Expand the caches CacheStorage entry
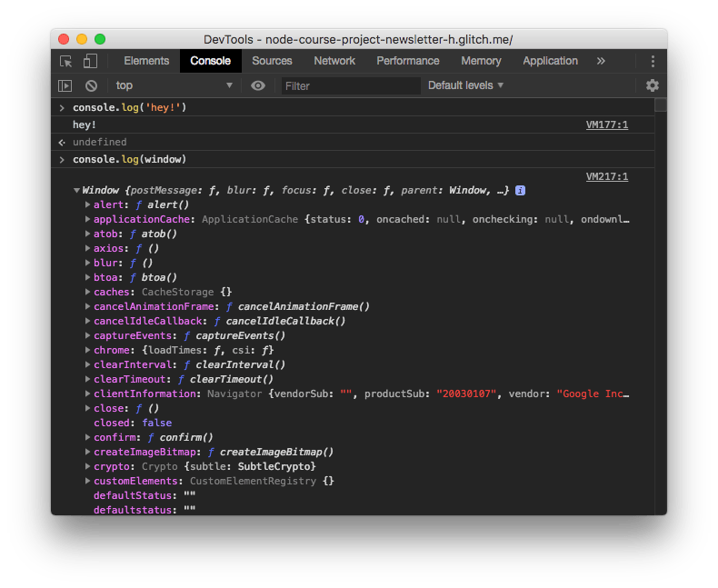This screenshot has height=588, width=718. click(x=87, y=292)
